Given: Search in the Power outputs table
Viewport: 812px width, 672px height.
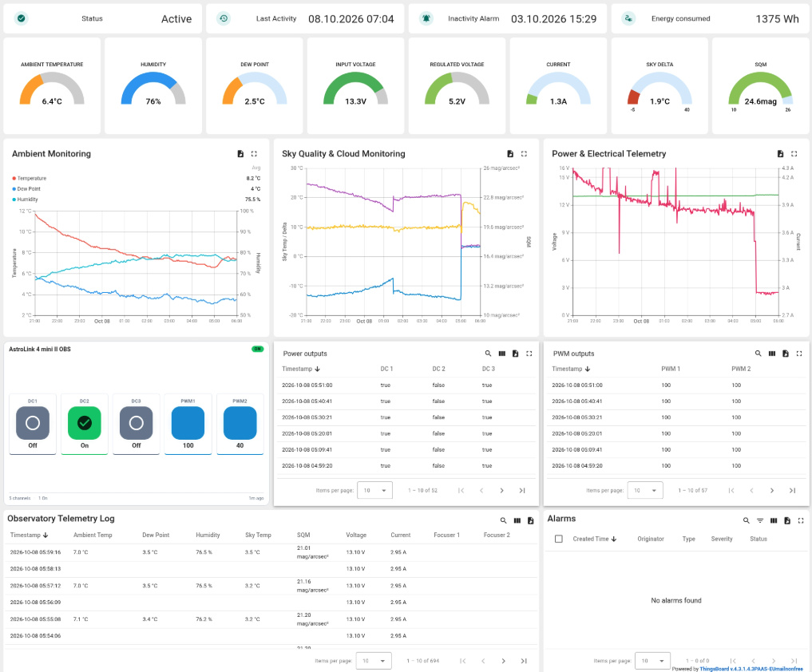Looking at the screenshot, I should click(488, 354).
